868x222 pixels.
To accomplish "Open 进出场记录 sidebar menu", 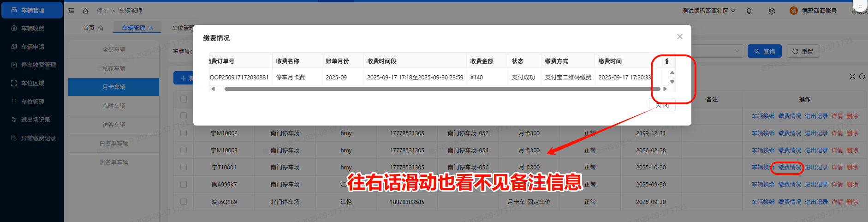I will click(32, 120).
